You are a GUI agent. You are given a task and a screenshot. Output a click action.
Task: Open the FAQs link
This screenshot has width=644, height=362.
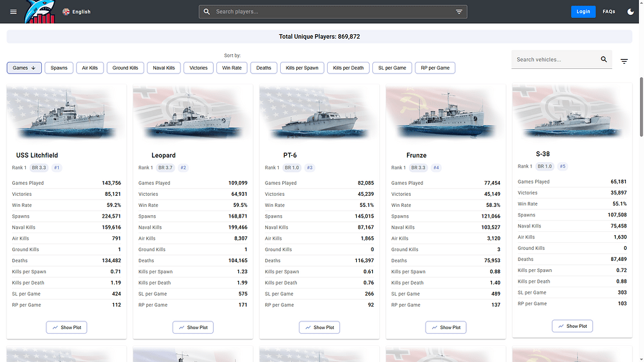click(609, 12)
